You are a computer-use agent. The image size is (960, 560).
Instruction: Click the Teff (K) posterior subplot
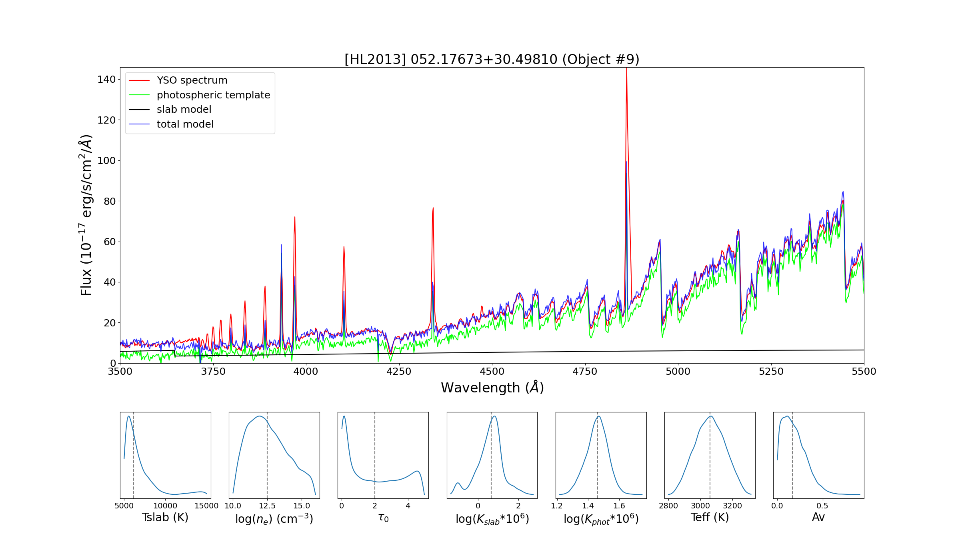click(710, 455)
